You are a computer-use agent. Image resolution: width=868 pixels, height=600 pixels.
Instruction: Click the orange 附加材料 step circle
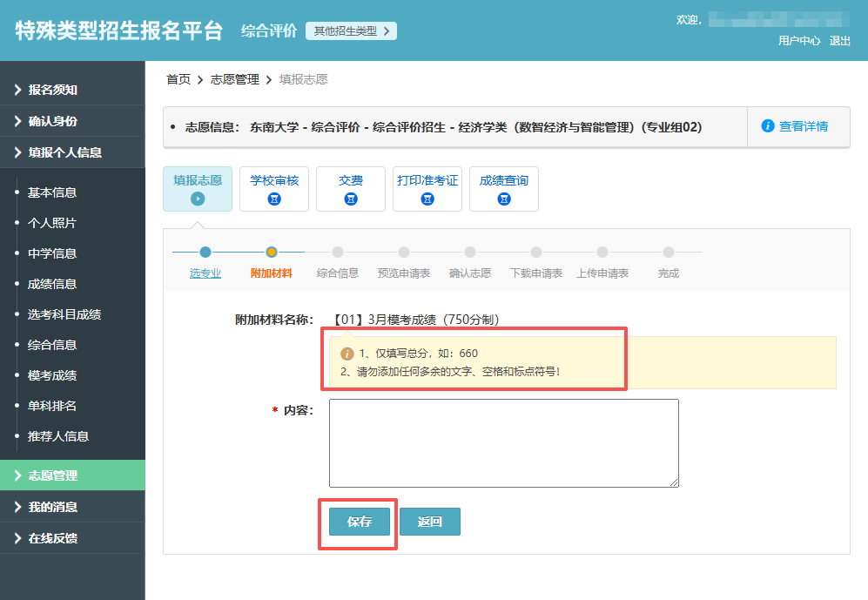(272, 253)
